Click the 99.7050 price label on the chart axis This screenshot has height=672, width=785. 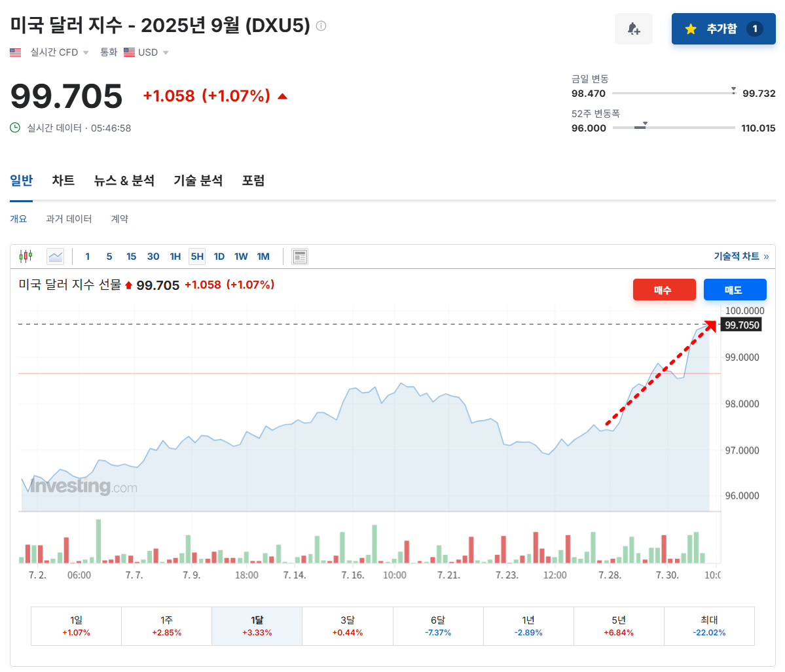(x=740, y=324)
